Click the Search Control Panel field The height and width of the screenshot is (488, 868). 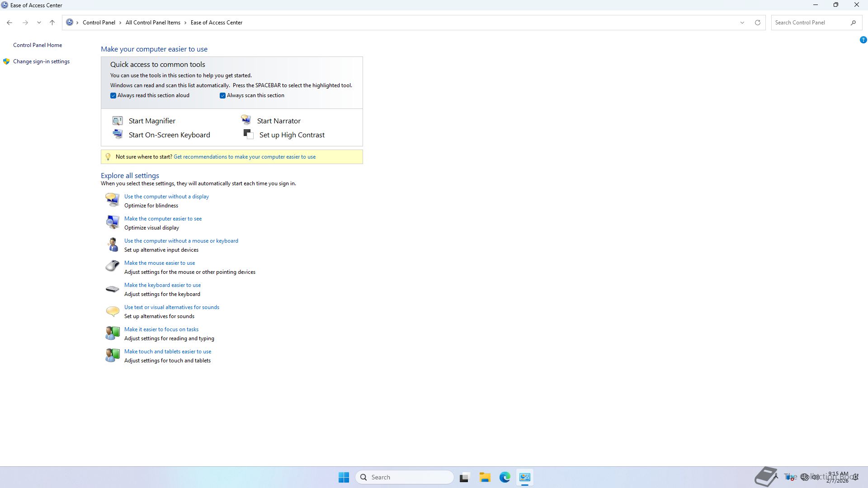[x=809, y=23]
